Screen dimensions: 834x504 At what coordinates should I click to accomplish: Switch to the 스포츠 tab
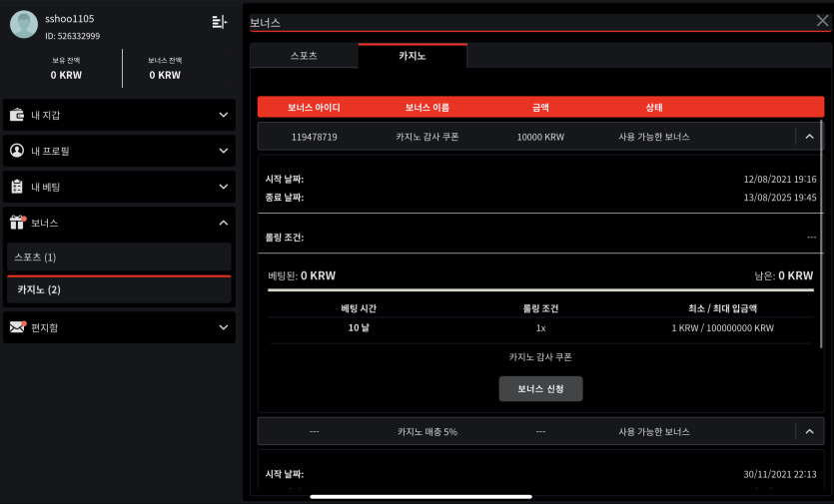click(305, 55)
